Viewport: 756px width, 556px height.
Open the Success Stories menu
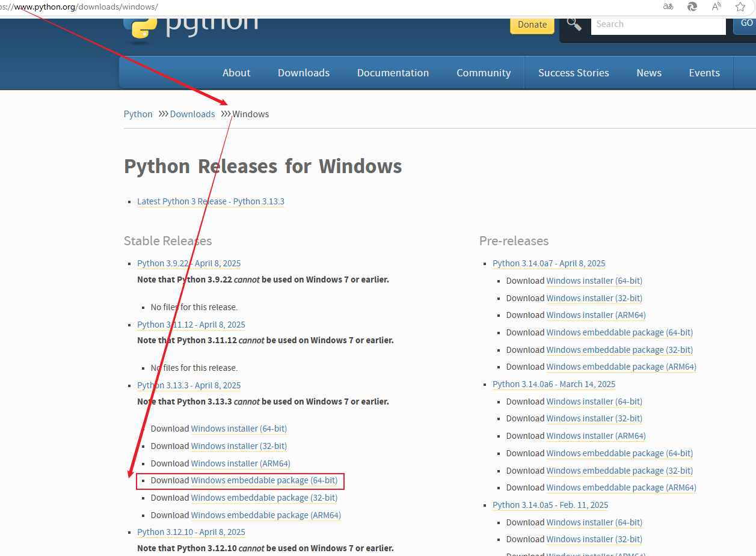pyautogui.click(x=574, y=73)
